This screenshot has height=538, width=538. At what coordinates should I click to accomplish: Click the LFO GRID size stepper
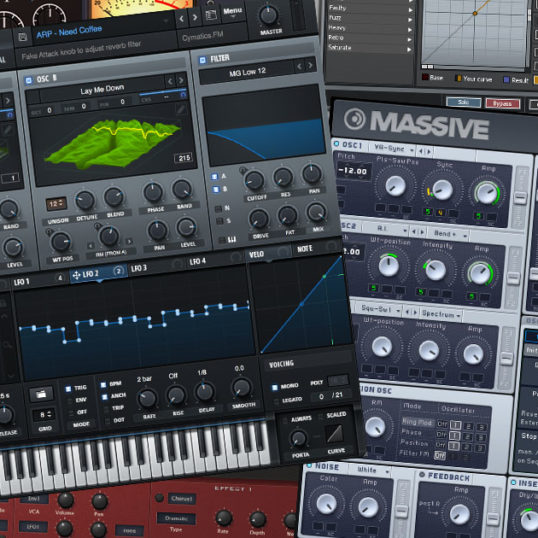coord(44,414)
